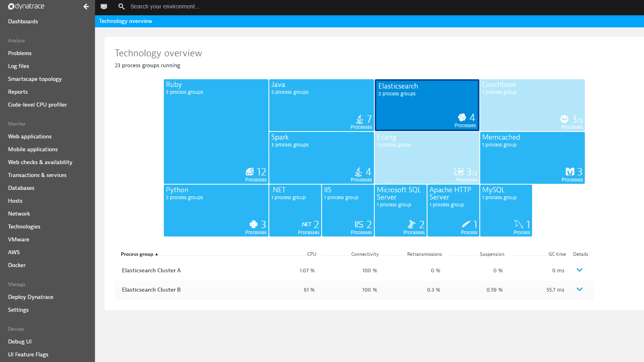Viewport: 644px width, 362px height.
Task: Select the Java tile title
Action: pyautogui.click(x=278, y=84)
